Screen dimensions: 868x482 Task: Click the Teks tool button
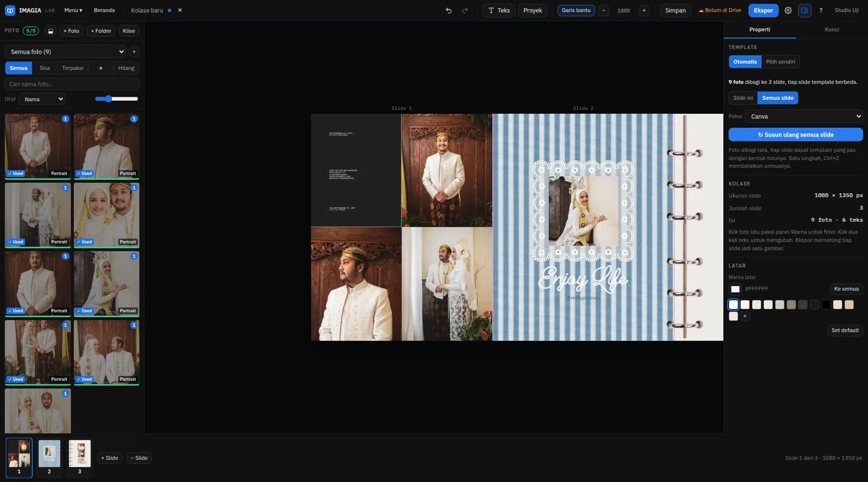point(499,10)
